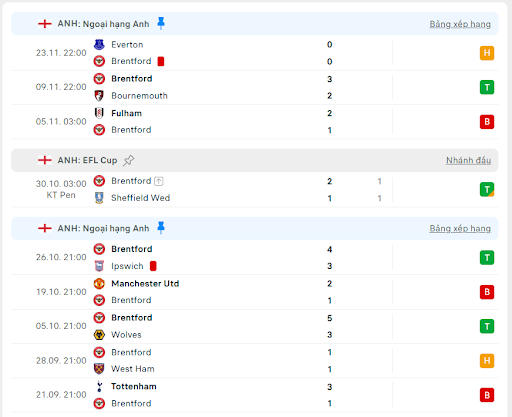This screenshot has height=417, width=512.
Task: Click the advancing icon next to Brentford
Action: (159, 181)
